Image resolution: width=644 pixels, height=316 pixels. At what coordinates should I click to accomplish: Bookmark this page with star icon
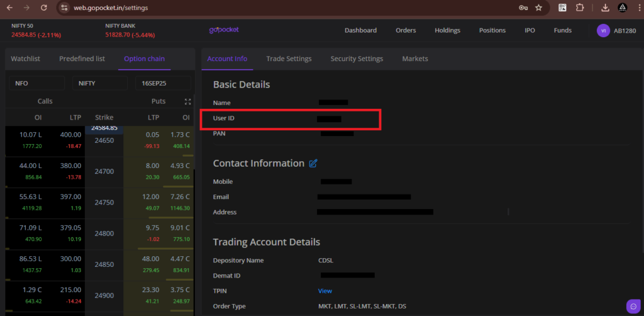click(538, 8)
